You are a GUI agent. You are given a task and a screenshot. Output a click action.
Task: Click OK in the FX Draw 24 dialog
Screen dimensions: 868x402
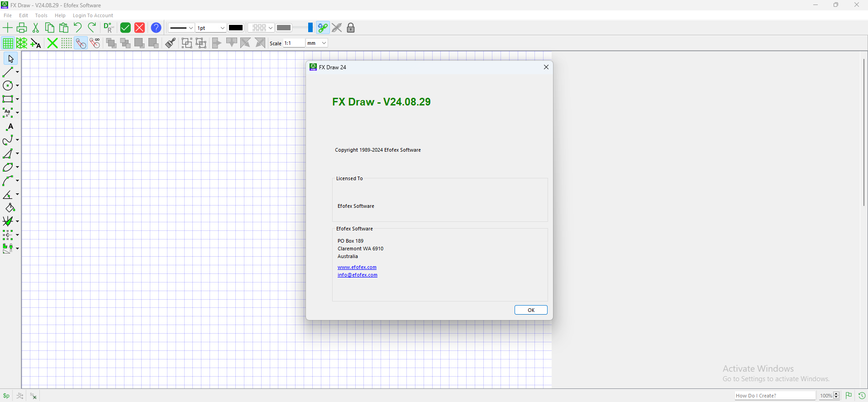(531, 310)
